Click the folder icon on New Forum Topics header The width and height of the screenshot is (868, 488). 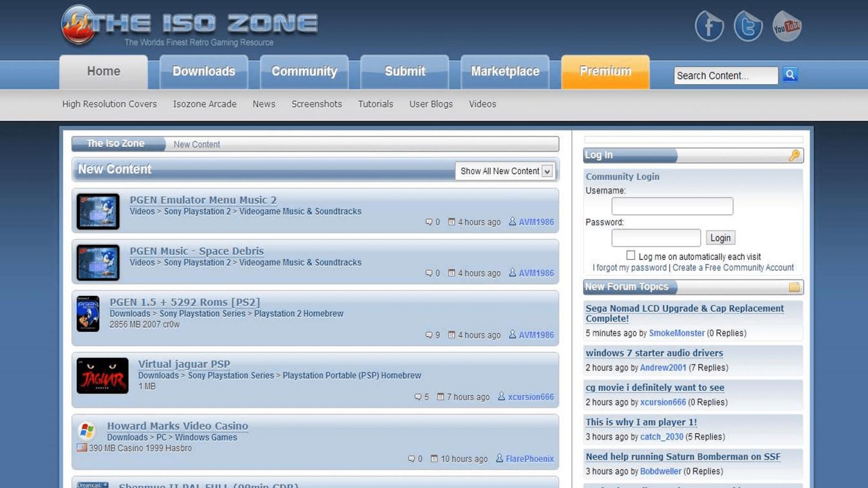[x=795, y=287]
